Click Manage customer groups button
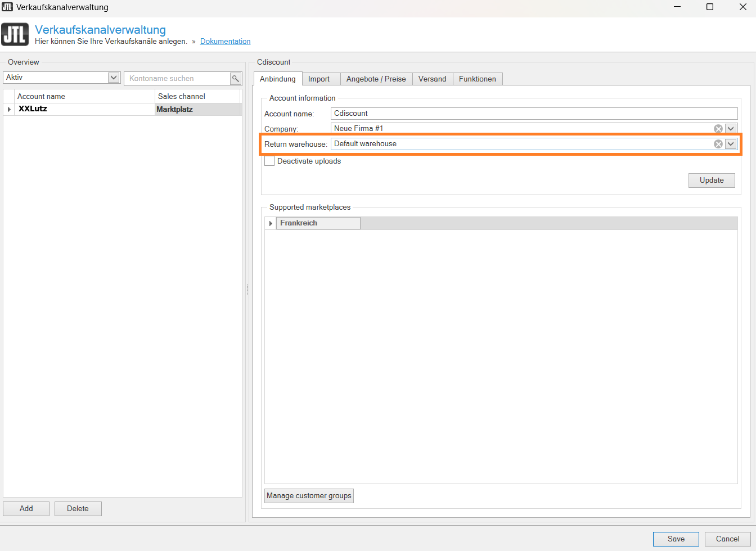 pyautogui.click(x=309, y=496)
